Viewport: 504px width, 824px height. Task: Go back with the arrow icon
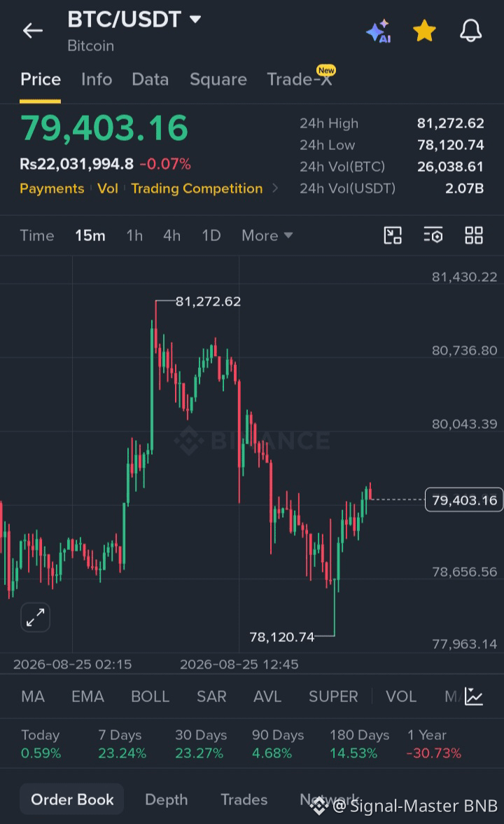[32, 31]
